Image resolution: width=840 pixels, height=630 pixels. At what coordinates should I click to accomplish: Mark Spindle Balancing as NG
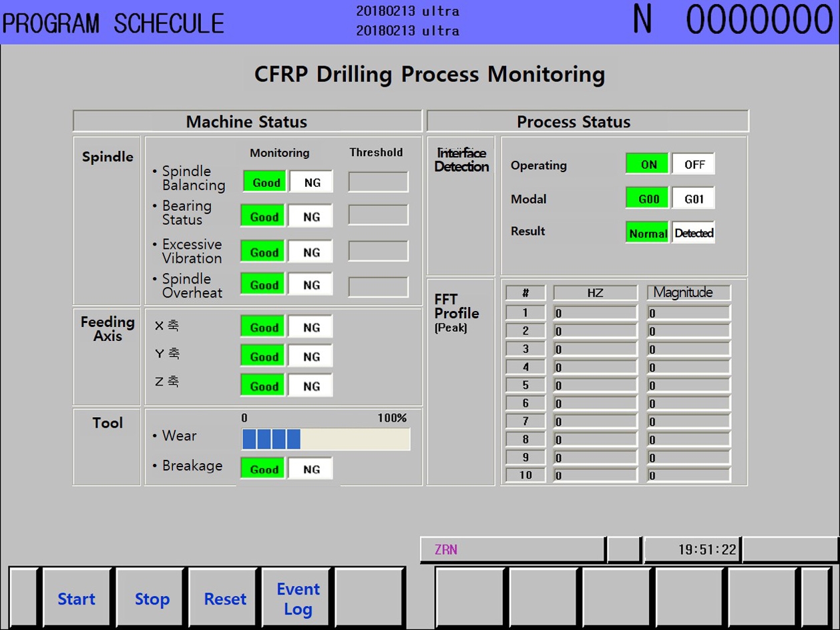(x=311, y=182)
